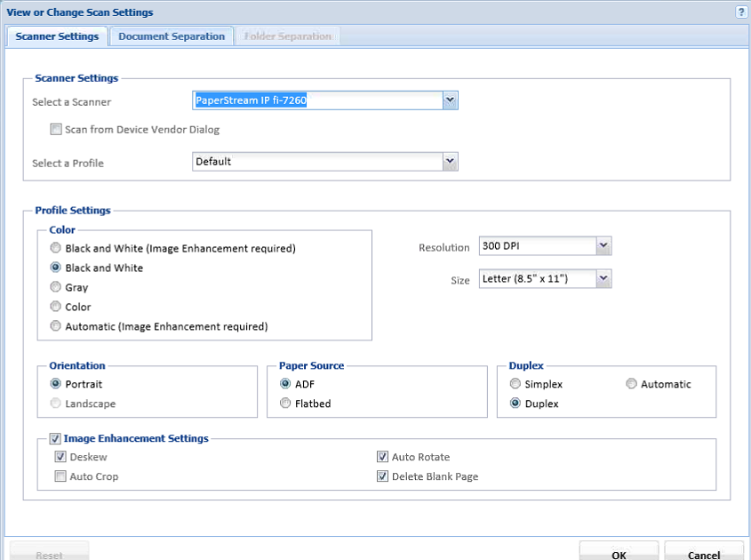The height and width of the screenshot is (560, 751).
Task: Select Simplex scanning mode
Action: click(515, 384)
